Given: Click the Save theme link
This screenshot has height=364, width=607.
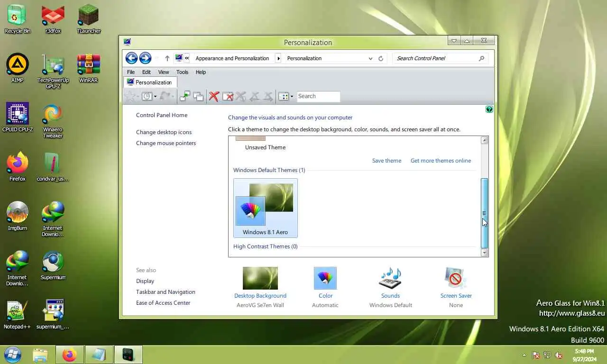Looking at the screenshot, I should pyautogui.click(x=386, y=161).
